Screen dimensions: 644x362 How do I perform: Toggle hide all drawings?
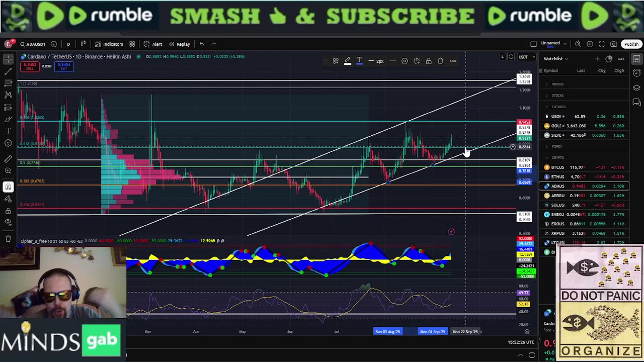click(8, 223)
